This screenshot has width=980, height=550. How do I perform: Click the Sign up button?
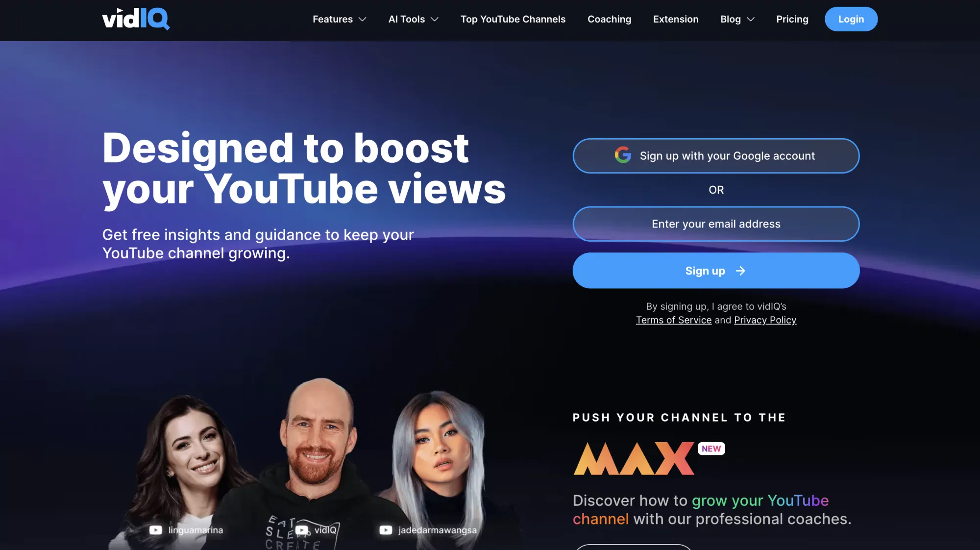[715, 270]
